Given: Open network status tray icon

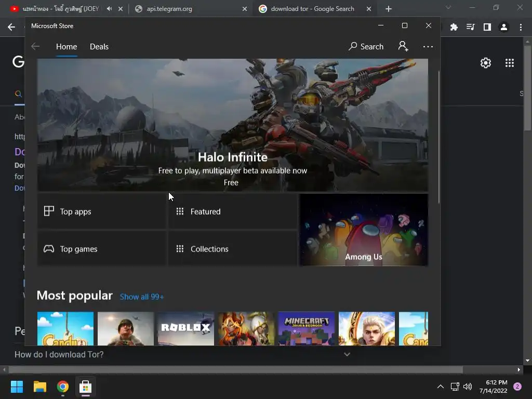Looking at the screenshot, I should click(x=455, y=387).
